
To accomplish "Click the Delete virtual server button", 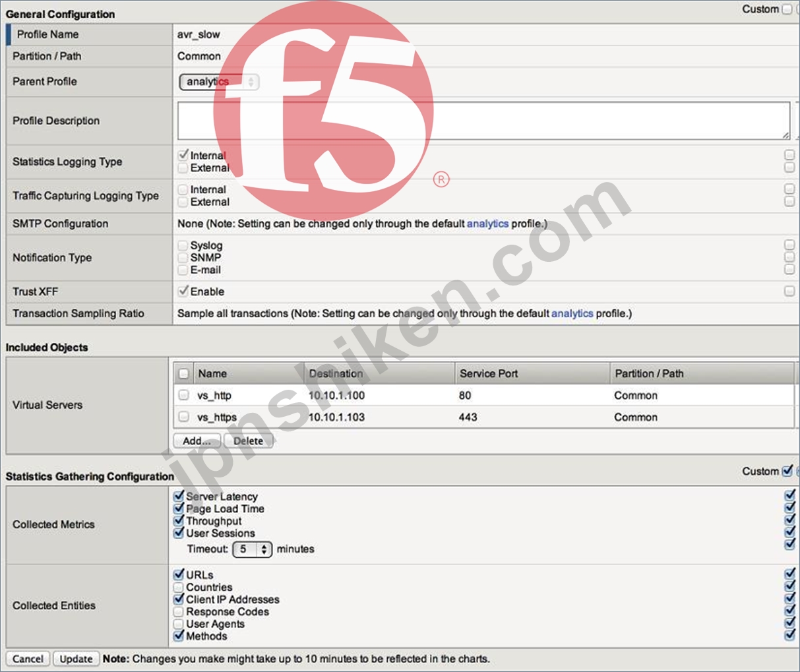I will coord(248,441).
